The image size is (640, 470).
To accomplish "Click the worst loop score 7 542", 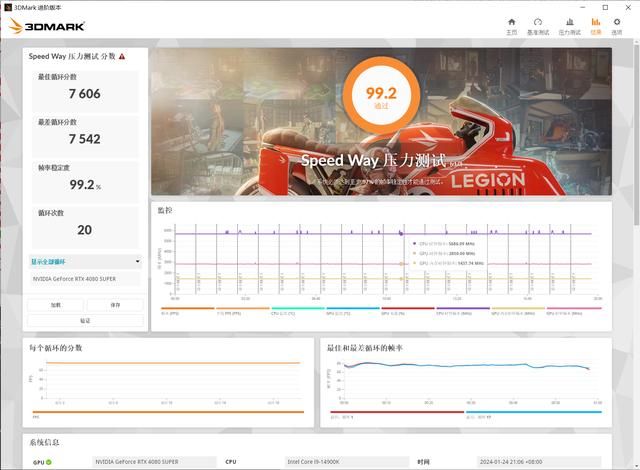I will click(x=84, y=139).
